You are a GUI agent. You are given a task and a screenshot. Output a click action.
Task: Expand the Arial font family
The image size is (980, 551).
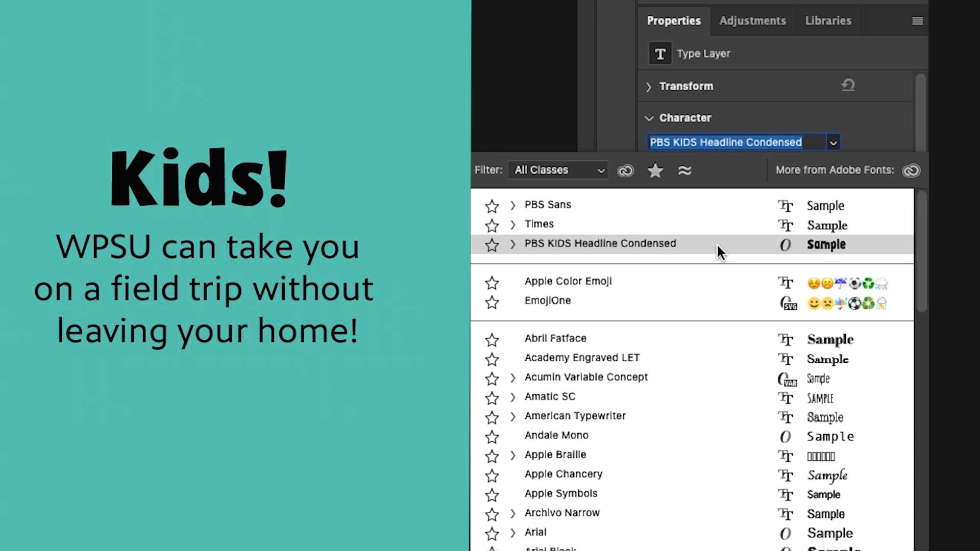click(x=513, y=533)
